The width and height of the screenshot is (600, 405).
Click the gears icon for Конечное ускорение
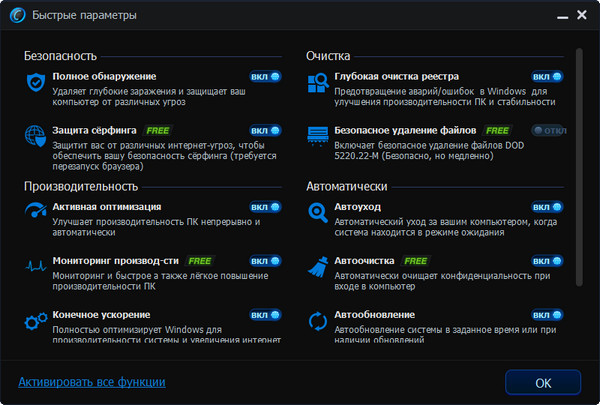pyautogui.click(x=36, y=321)
